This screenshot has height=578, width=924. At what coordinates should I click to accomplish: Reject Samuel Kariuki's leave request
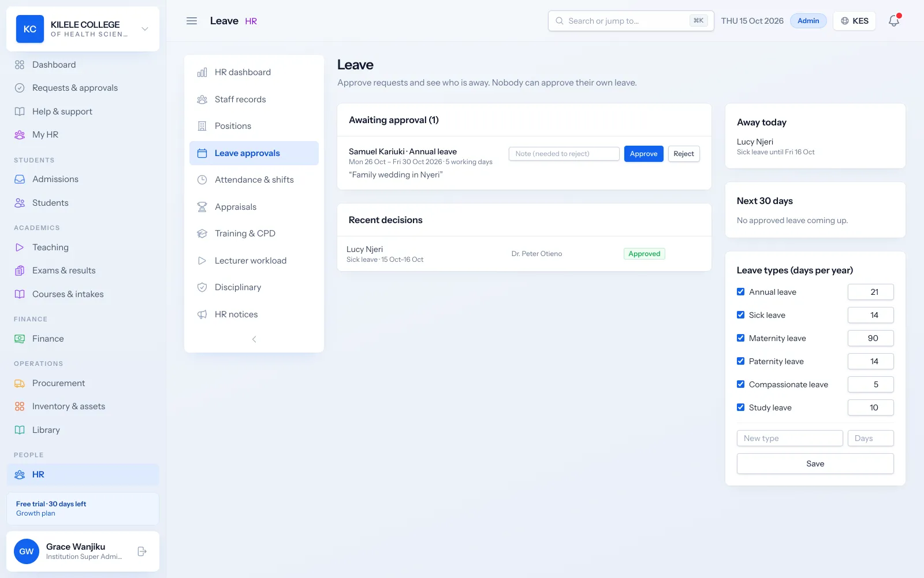click(x=684, y=154)
